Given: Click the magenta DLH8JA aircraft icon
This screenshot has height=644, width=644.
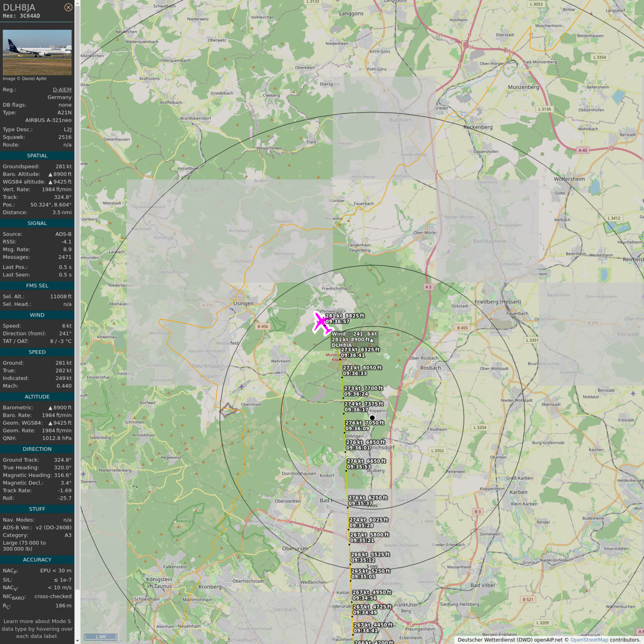Looking at the screenshot, I should (x=322, y=323).
